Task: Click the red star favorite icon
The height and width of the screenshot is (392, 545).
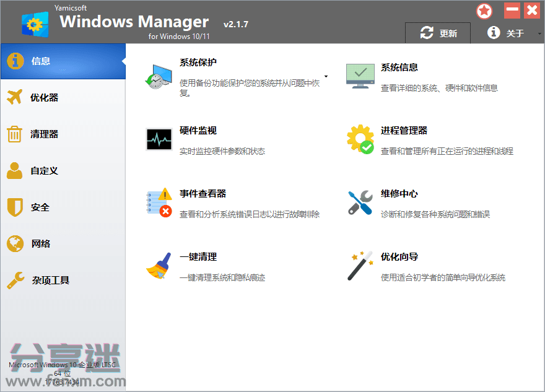Action: click(484, 11)
